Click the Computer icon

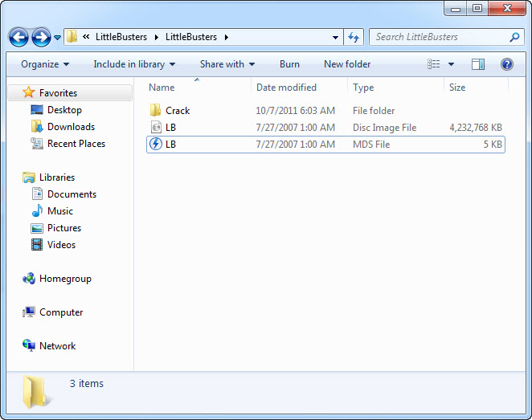tap(28, 312)
